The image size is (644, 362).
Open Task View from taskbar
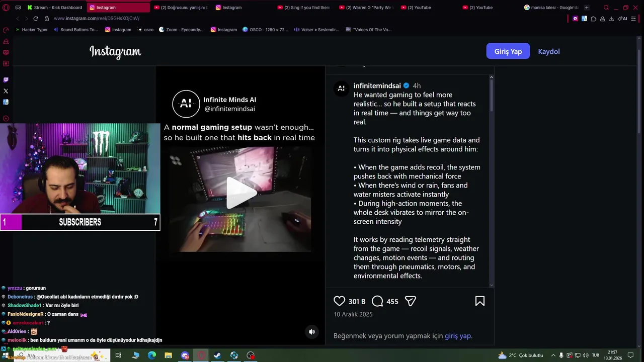(x=118, y=355)
